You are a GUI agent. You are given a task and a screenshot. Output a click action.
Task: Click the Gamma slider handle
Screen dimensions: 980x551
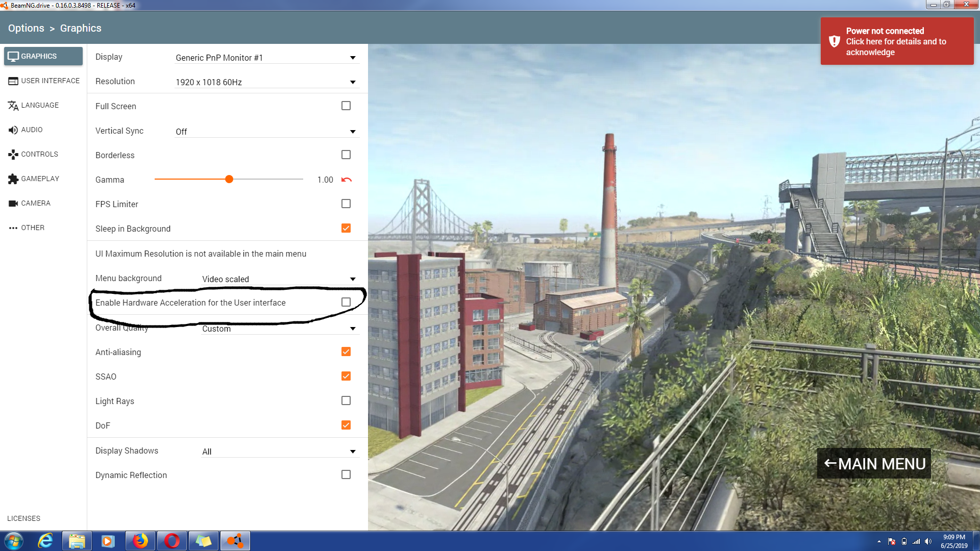(x=229, y=179)
